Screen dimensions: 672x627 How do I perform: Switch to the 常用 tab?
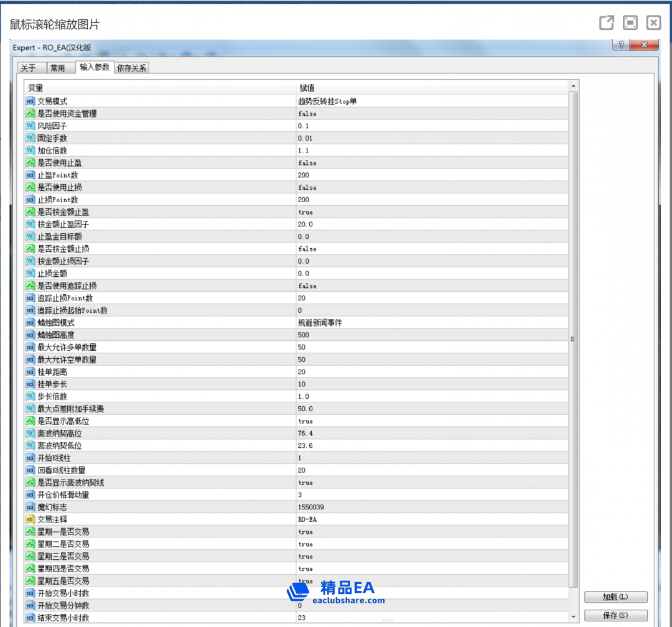click(x=58, y=68)
